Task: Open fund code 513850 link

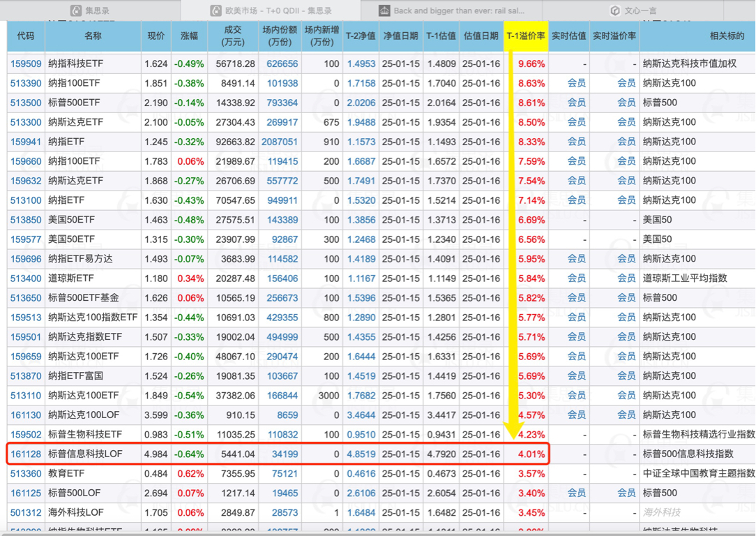Action: 26,220
